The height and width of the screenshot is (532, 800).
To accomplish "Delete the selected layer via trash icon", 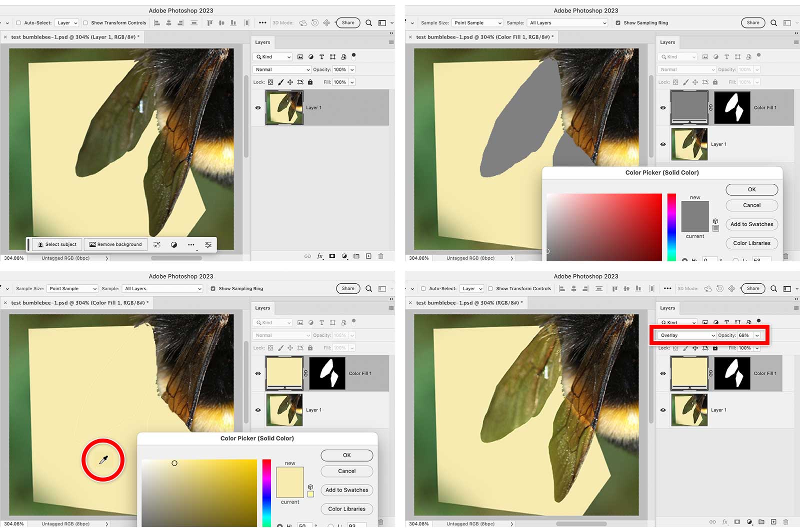I will pyautogui.click(x=380, y=256).
